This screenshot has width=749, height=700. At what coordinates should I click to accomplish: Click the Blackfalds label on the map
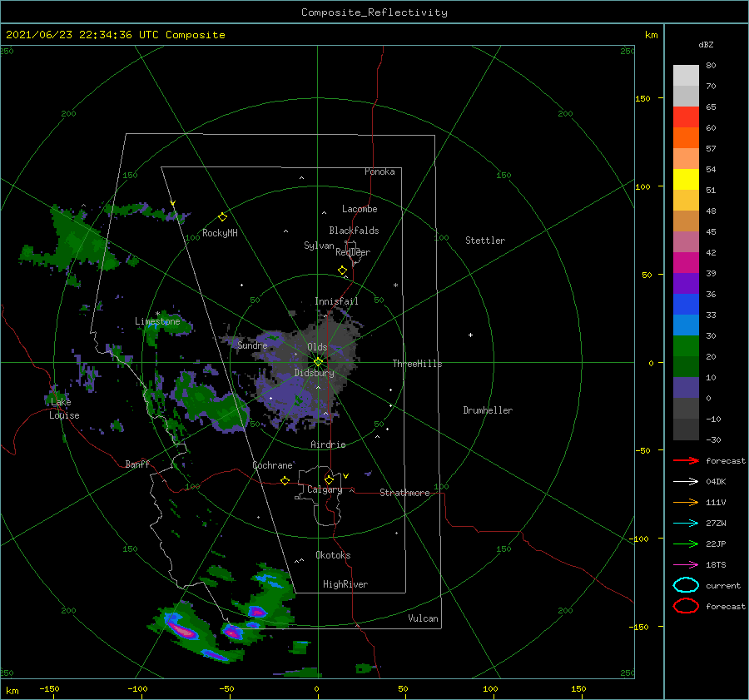click(x=354, y=231)
